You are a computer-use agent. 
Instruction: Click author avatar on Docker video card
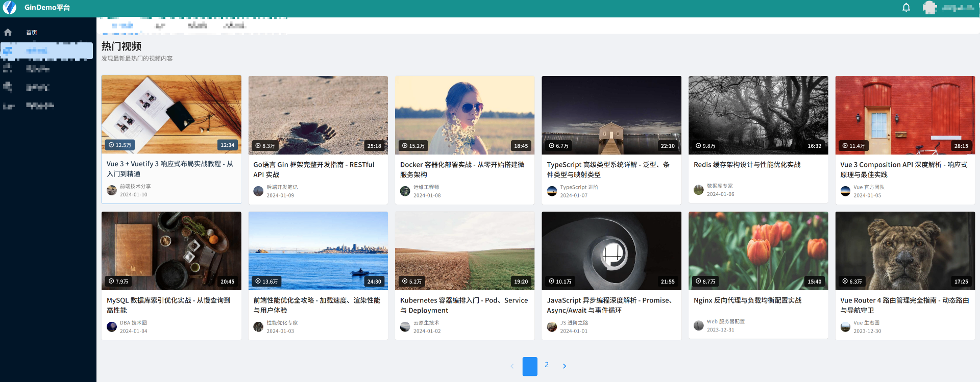[405, 191]
